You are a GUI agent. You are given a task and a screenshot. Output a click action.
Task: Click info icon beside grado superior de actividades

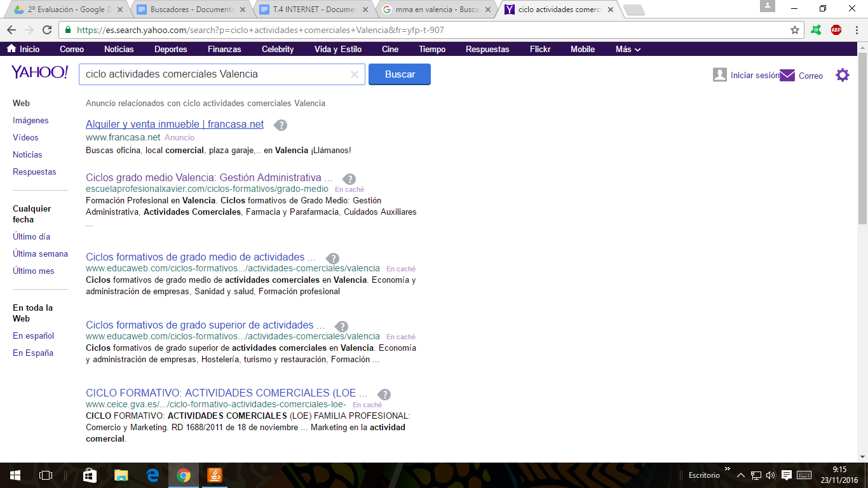pos(341,326)
